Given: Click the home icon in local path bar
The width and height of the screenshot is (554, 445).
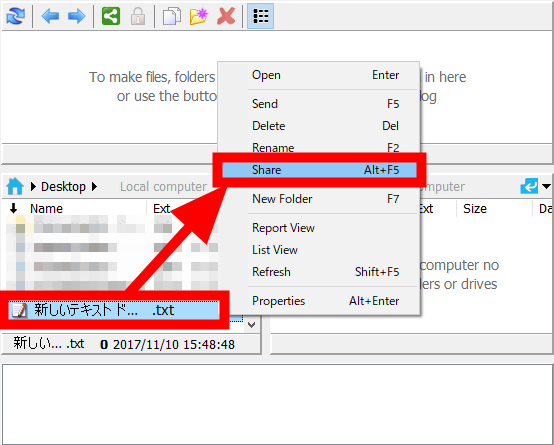Looking at the screenshot, I should (15, 186).
